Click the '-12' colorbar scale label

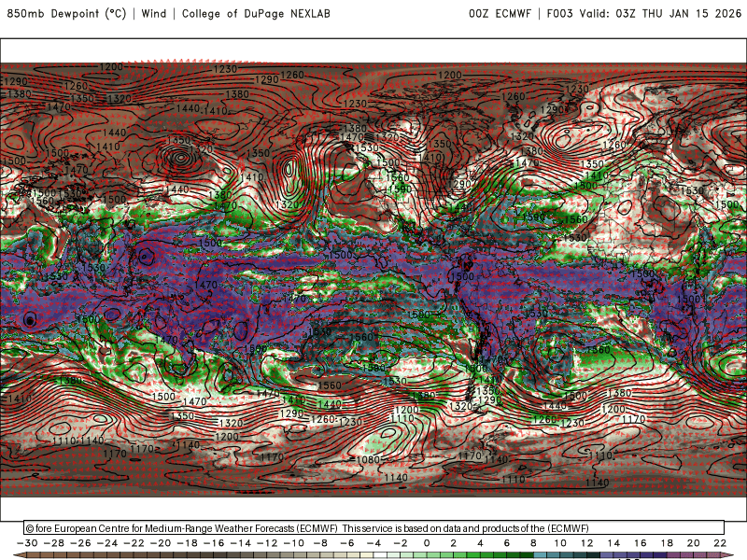tap(267, 543)
